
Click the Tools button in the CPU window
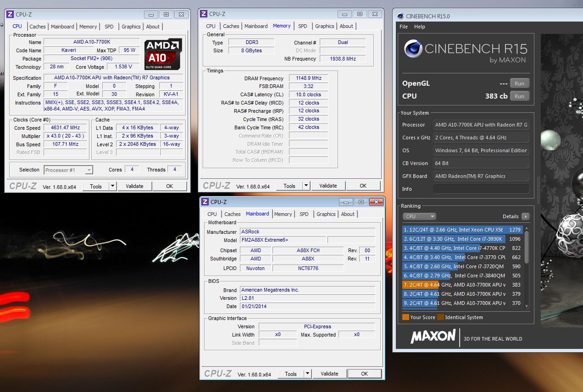coord(96,186)
